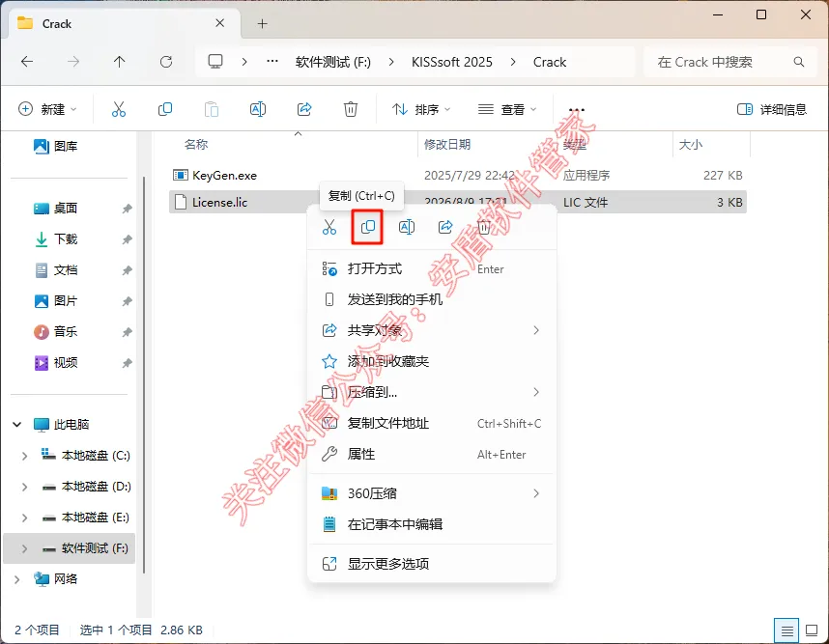Open the 压缩到... submenu

(432, 392)
